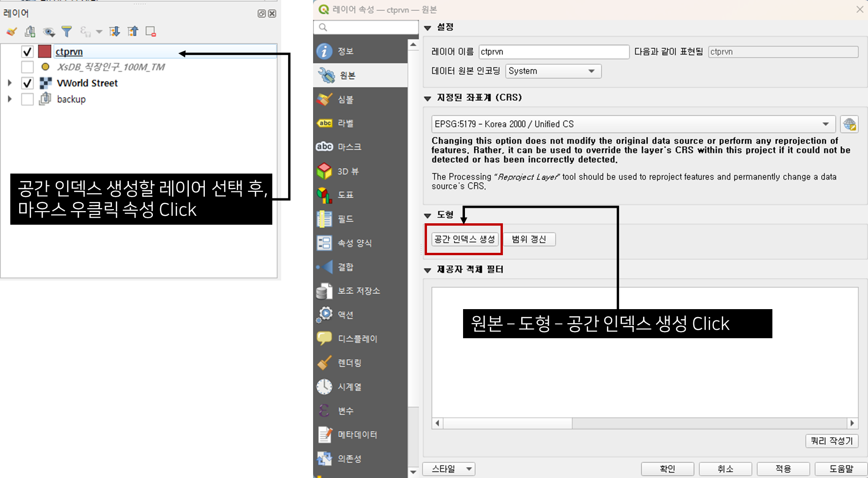
Task: Click the 공간 인덱스 생성 button
Action: click(x=464, y=239)
